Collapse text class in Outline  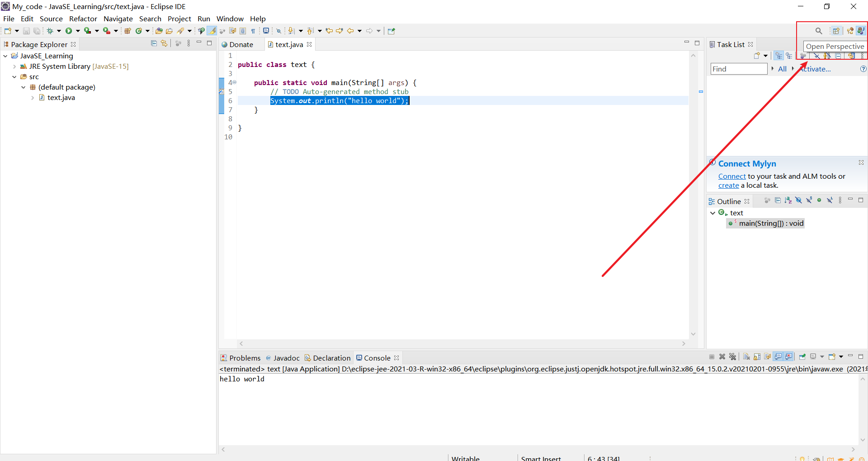click(713, 213)
